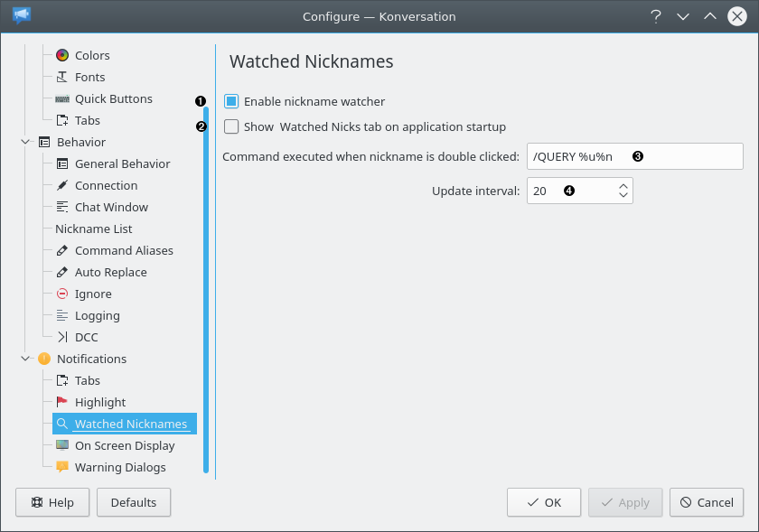The image size is (759, 532).
Task: Enable Show Watched Nicks tab on startup
Action: 231,127
